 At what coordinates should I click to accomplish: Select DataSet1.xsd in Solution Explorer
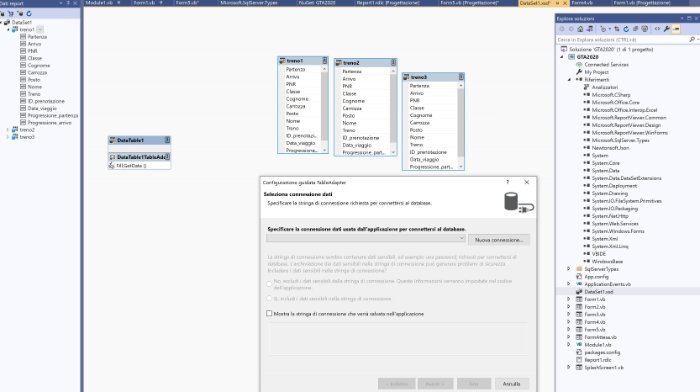[599, 292]
